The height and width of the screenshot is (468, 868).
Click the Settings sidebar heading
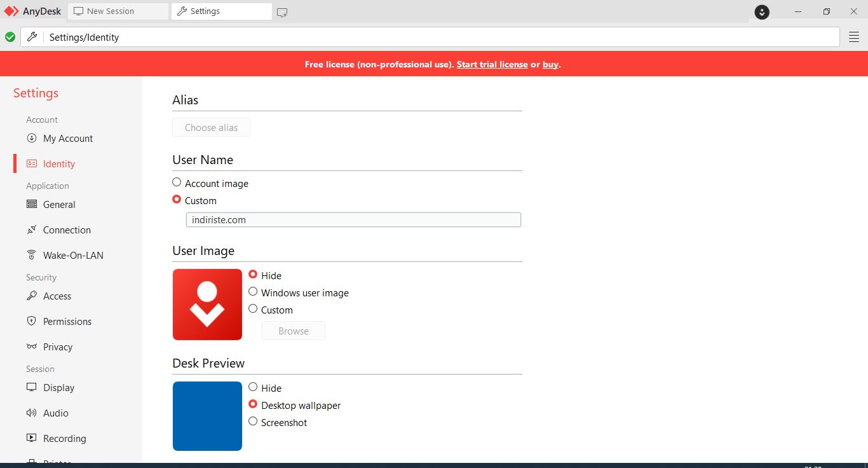[x=36, y=93]
